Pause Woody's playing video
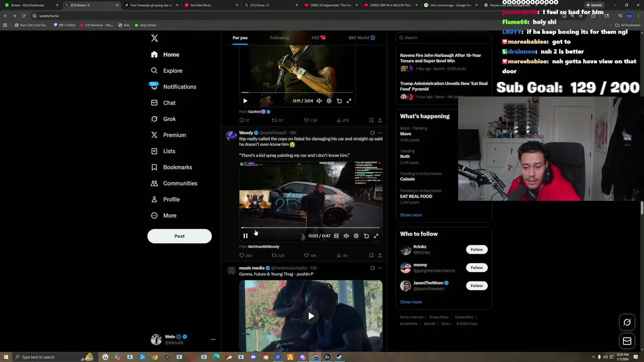The width and height of the screenshot is (644, 362). click(246, 236)
